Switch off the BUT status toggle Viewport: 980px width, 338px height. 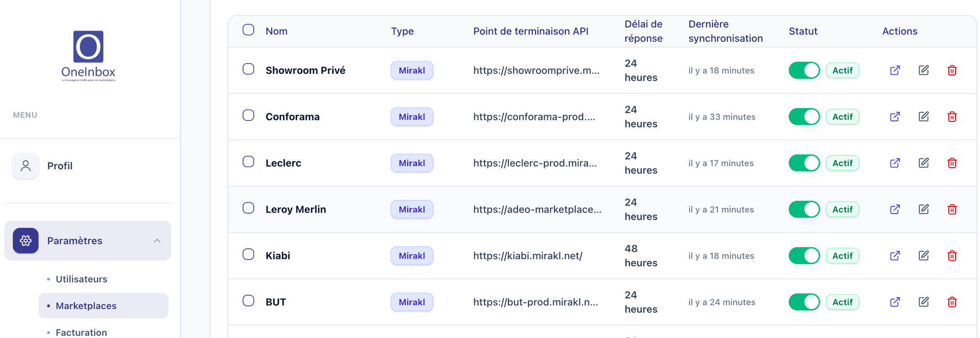click(804, 302)
